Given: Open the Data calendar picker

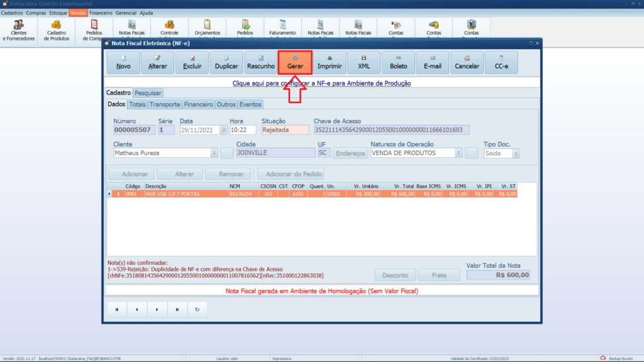Looking at the screenshot, I should click(223, 130).
